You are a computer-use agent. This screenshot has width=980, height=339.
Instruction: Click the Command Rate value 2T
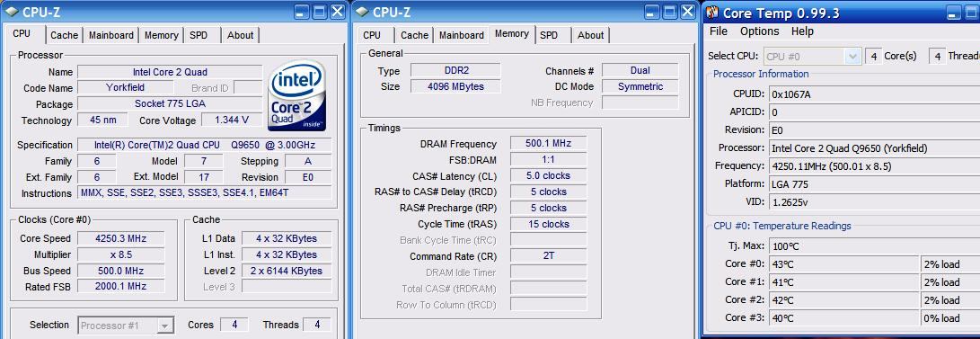point(548,255)
